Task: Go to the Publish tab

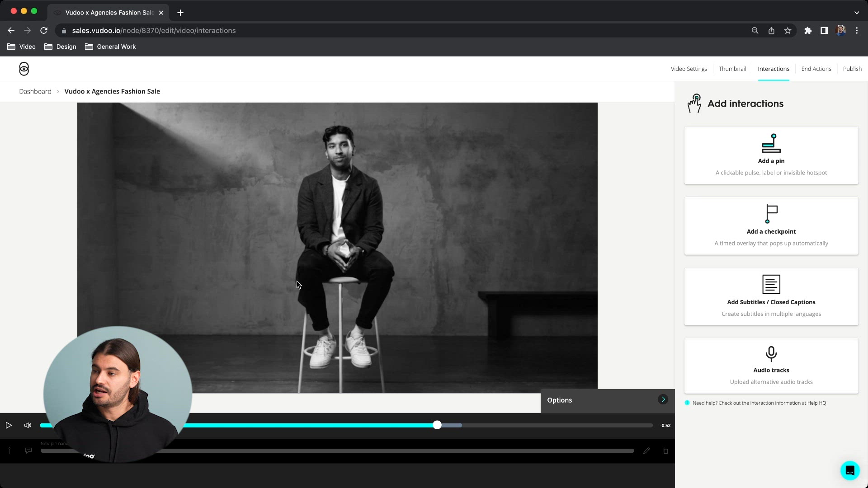Action: (x=852, y=69)
